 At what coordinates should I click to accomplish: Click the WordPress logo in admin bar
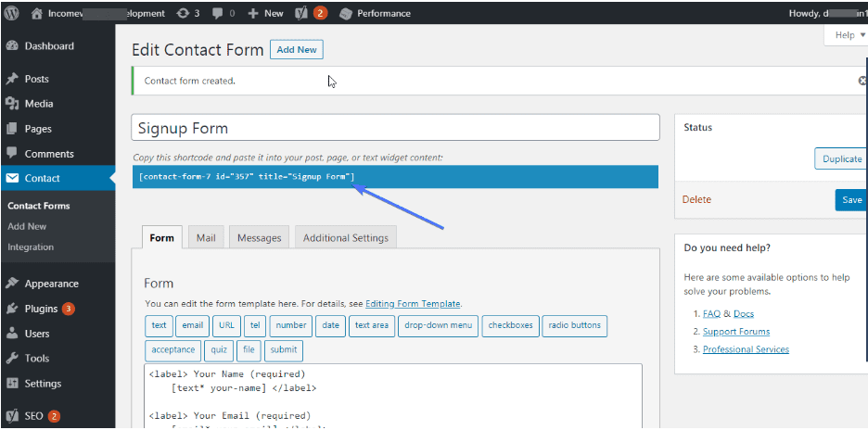pyautogui.click(x=12, y=13)
